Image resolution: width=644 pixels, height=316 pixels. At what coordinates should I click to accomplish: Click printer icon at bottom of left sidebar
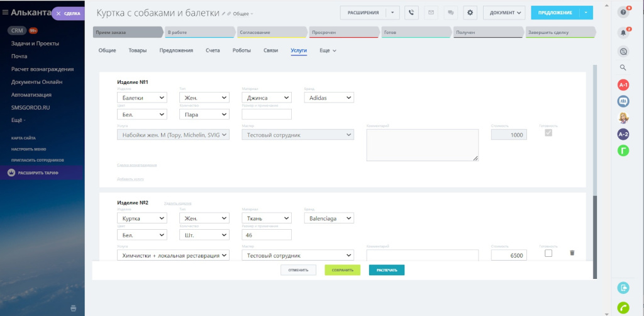click(x=73, y=308)
